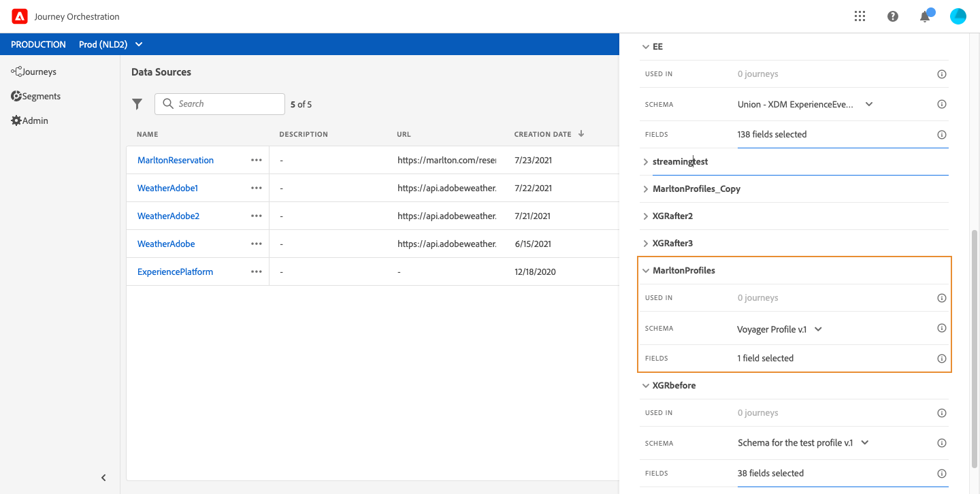980x494 pixels.
Task: Click the Adobe logo icon
Action: [x=20, y=16]
